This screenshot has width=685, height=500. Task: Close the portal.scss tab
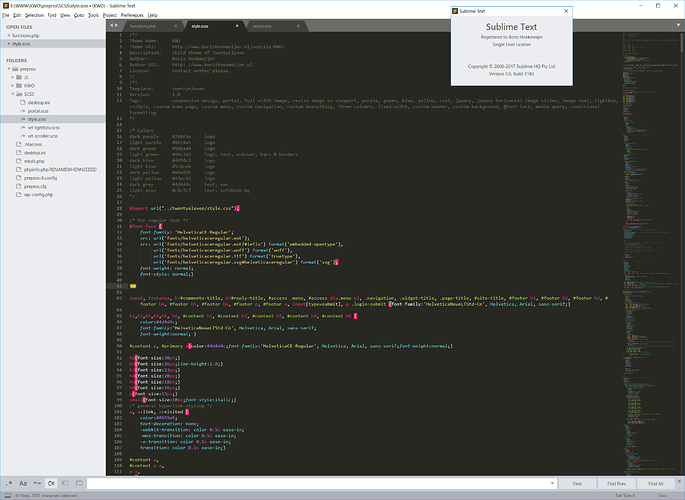(298, 26)
